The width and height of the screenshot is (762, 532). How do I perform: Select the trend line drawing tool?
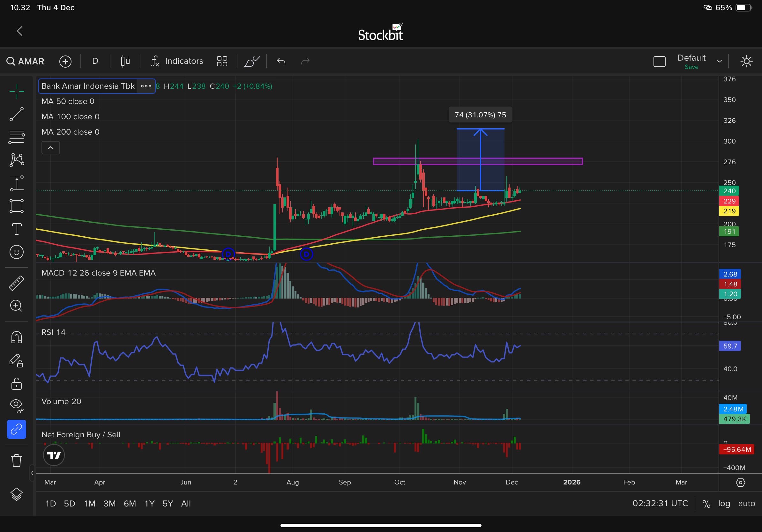pyautogui.click(x=16, y=114)
